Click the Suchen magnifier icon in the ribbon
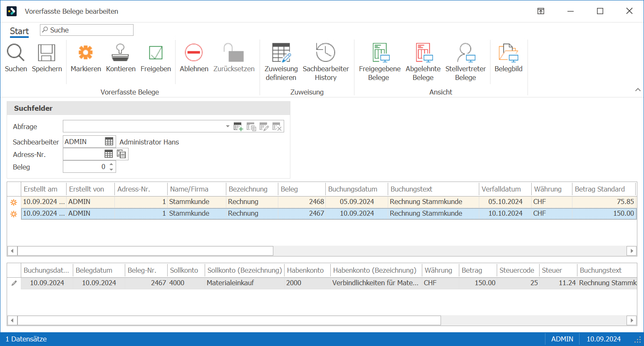The image size is (644, 346). point(16,53)
